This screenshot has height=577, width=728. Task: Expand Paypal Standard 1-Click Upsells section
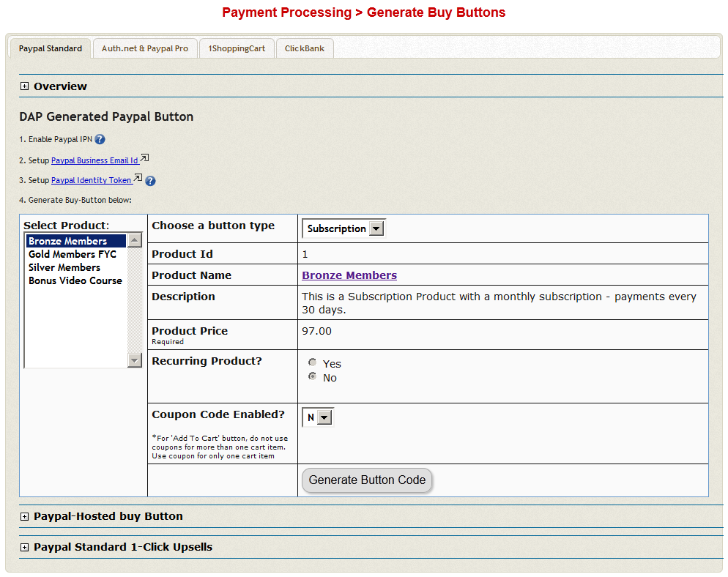(24, 547)
